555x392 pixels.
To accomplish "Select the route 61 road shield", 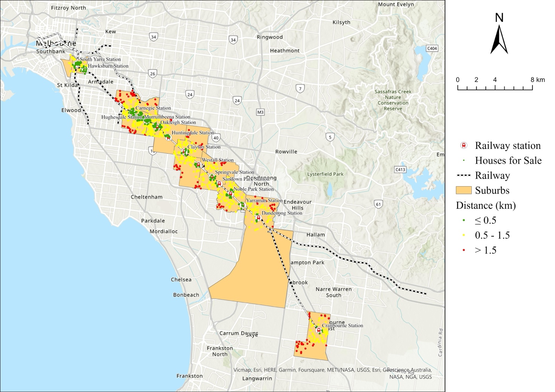I will [378, 204].
